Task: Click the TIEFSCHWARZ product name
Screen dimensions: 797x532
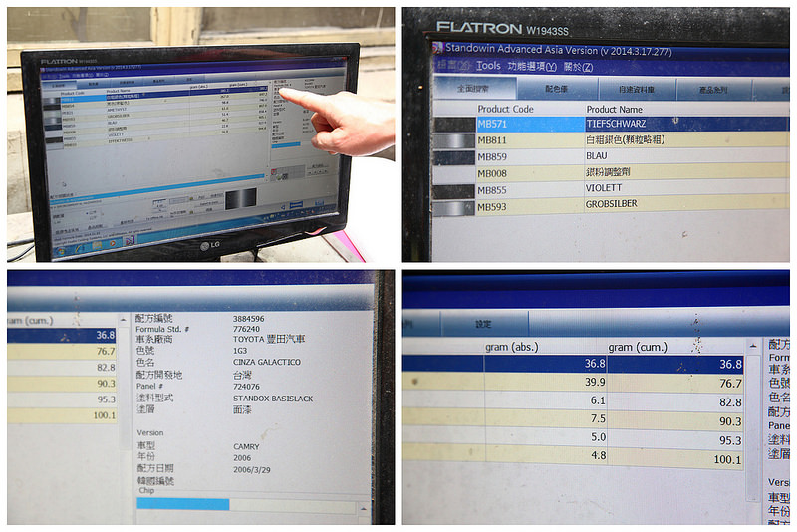Action: [x=616, y=124]
